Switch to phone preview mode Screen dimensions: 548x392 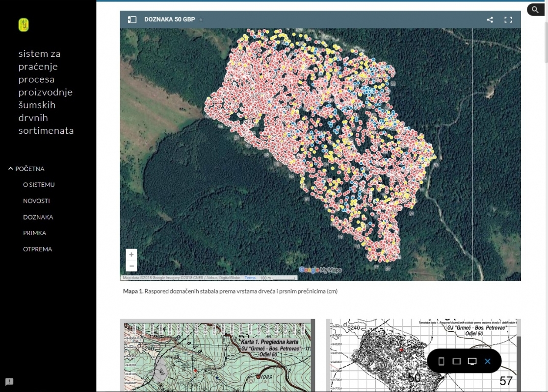point(441,361)
